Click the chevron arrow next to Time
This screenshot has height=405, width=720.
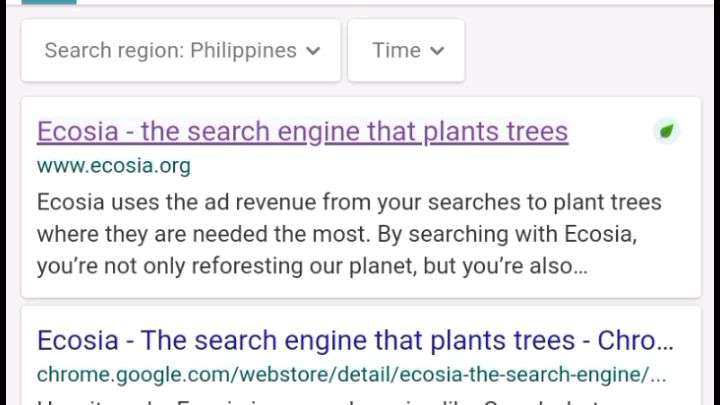(435, 51)
